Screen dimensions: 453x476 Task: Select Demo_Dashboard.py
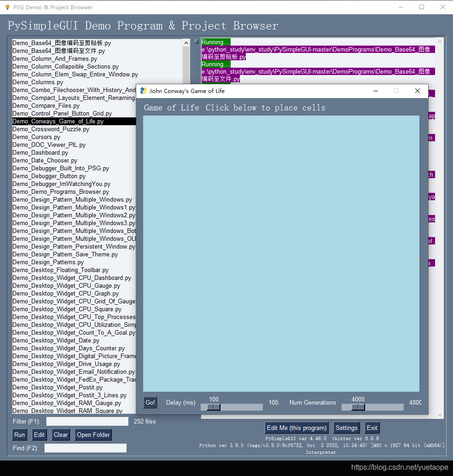point(40,153)
